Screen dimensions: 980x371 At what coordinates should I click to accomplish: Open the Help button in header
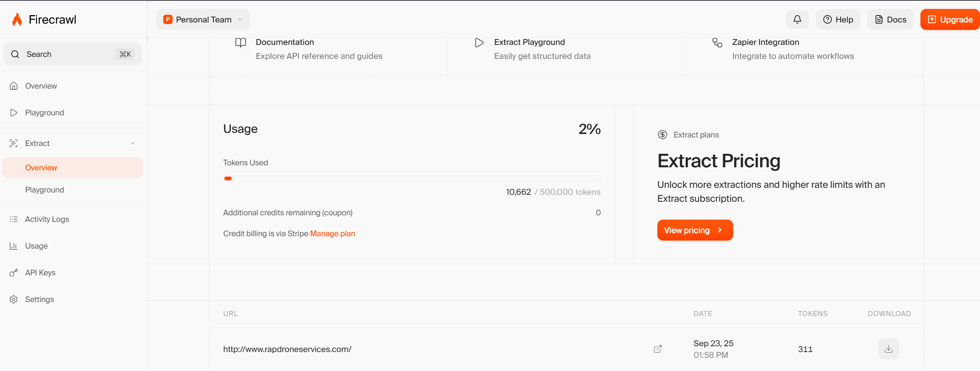(838, 19)
